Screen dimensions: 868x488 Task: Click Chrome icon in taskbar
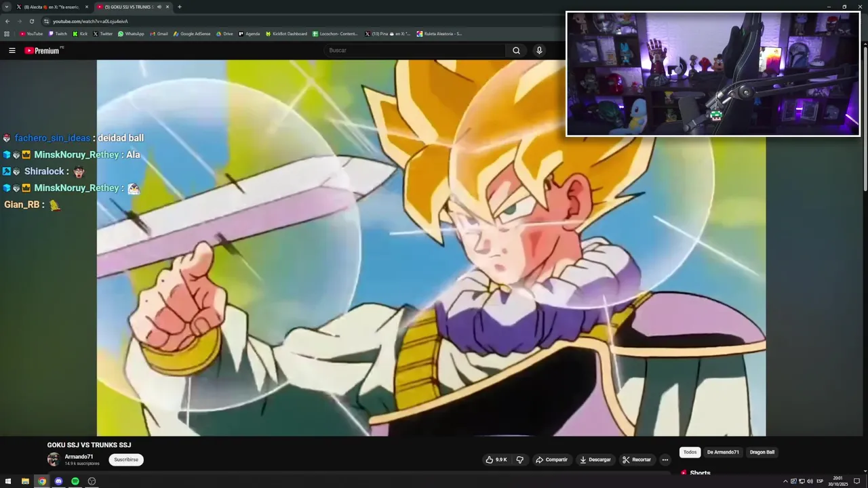pos(42,481)
